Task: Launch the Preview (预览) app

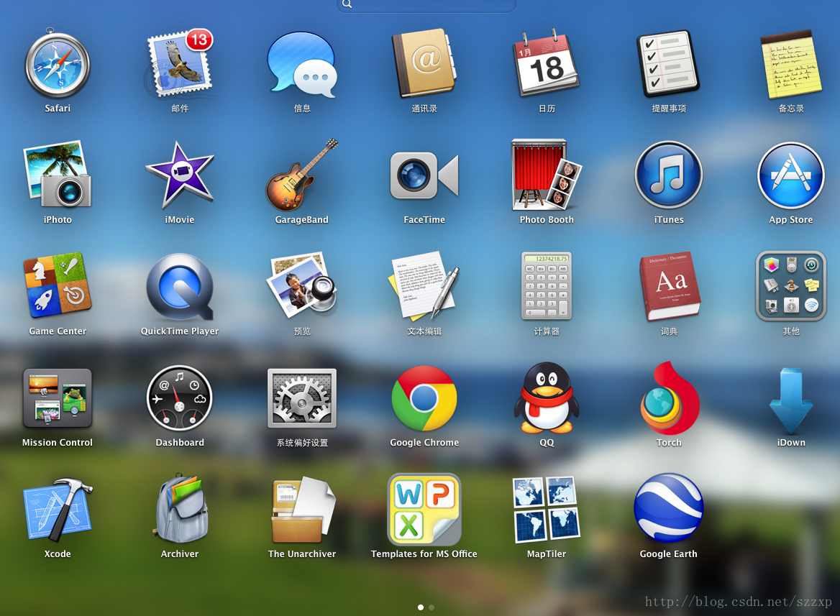Action: (302, 286)
